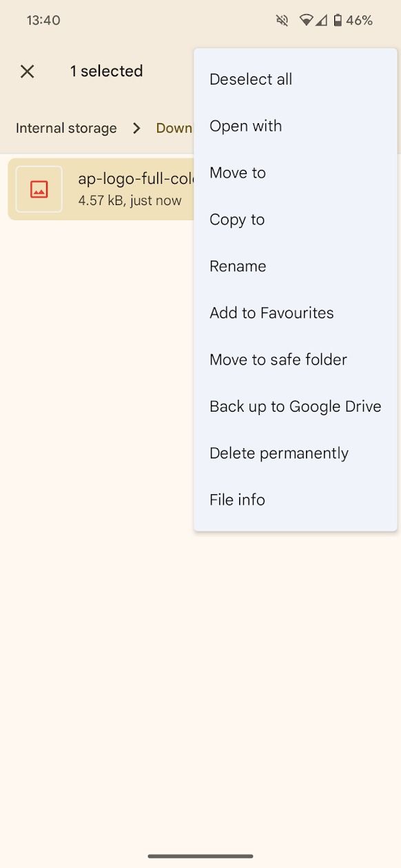The width and height of the screenshot is (401, 868).
Task: Delete the file permanently
Action: pyautogui.click(x=278, y=453)
